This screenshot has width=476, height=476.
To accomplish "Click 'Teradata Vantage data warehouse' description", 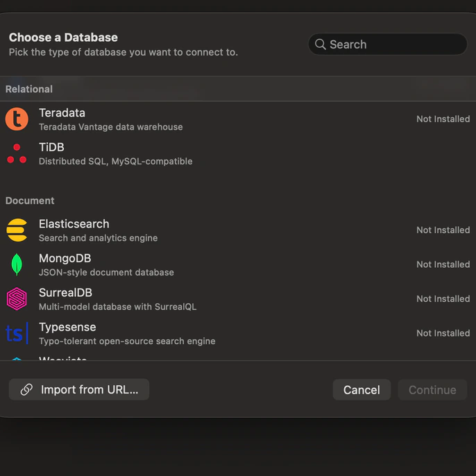I will pyautogui.click(x=111, y=127).
